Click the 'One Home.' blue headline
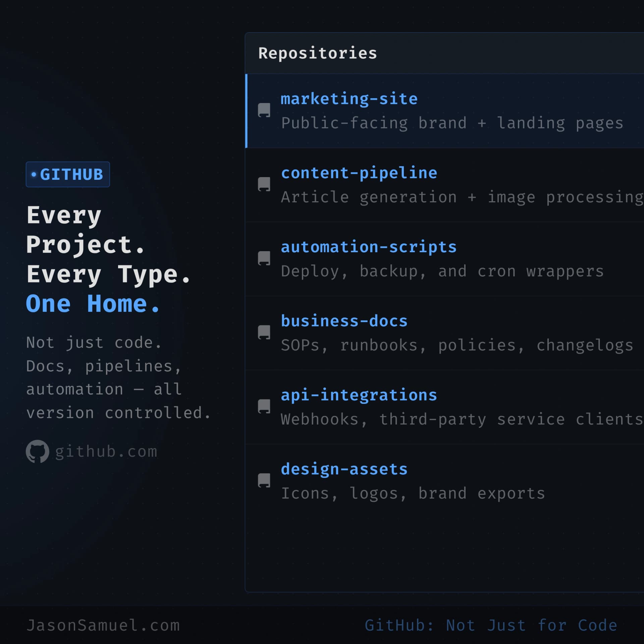This screenshot has height=644, width=644. [x=93, y=304]
